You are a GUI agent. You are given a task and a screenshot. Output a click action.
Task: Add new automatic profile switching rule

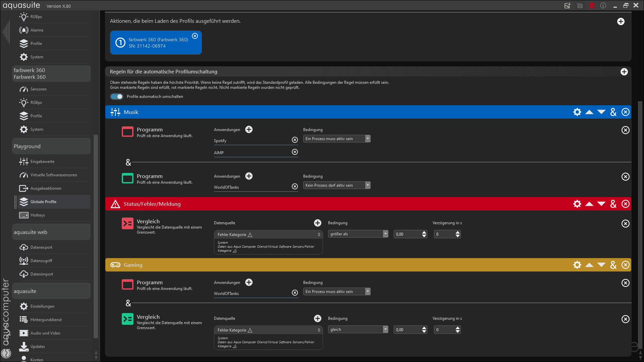pos(624,72)
